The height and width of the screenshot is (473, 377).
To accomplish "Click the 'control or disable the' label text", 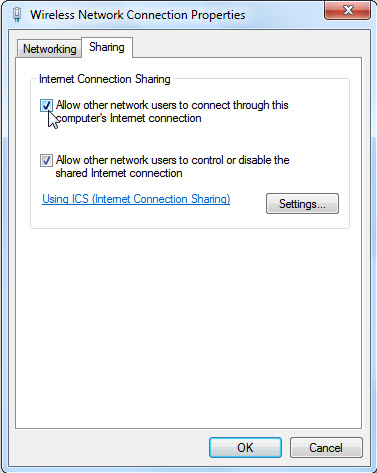I will 240,160.
